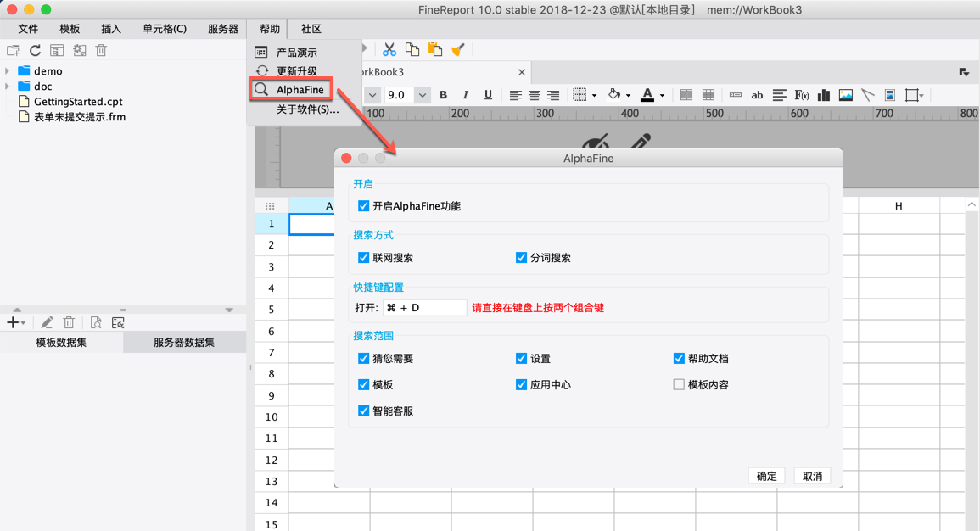Click the fill color paint bucket
The image size is (980, 531).
pyautogui.click(x=613, y=94)
